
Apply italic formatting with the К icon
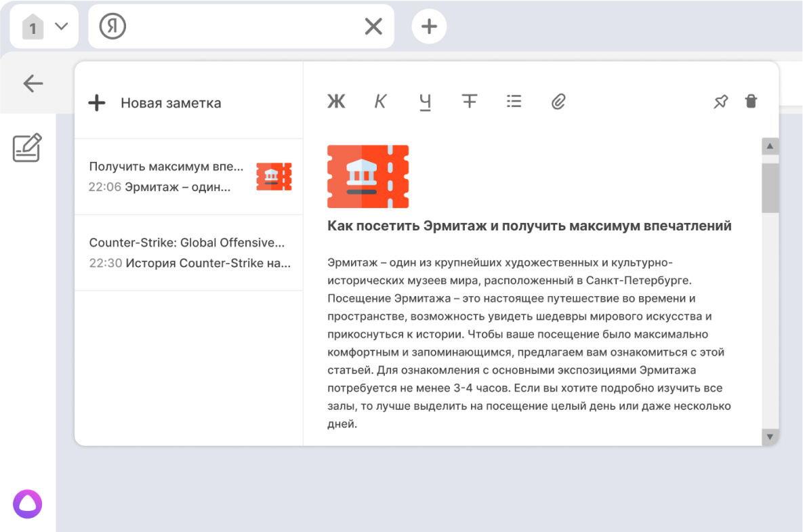[x=380, y=101]
